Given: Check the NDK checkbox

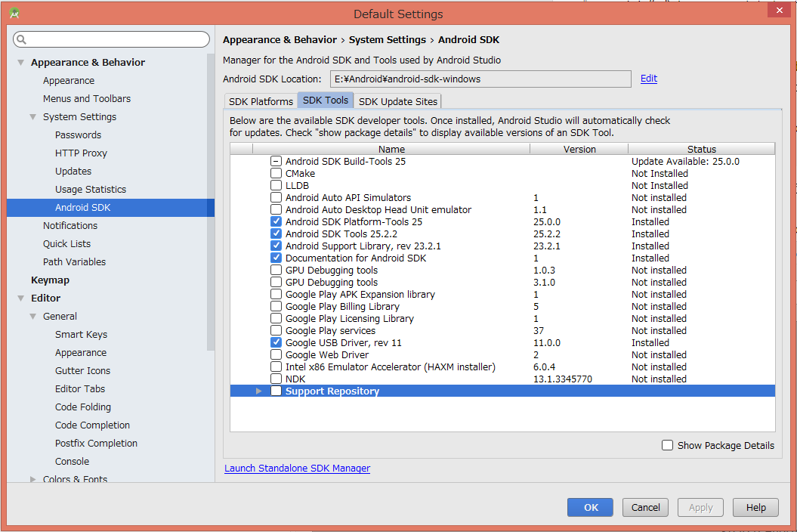Looking at the screenshot, I should pyautogui.click(x=276, y=379).
